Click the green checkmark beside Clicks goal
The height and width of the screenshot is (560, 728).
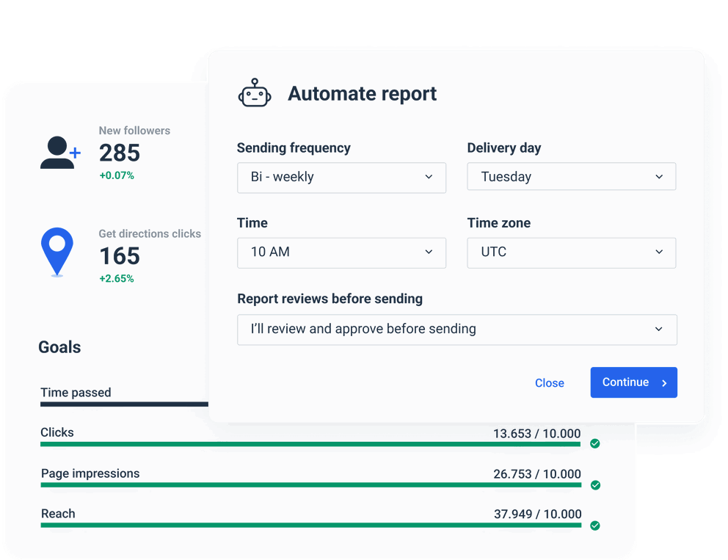tap(595, 444)
